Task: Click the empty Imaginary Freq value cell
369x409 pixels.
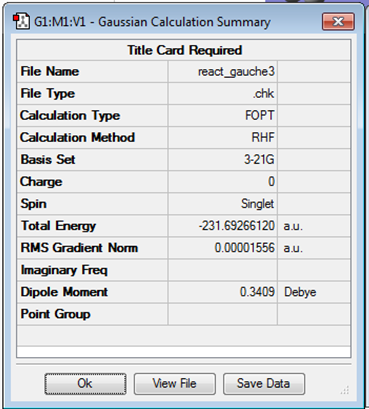Action: pyautogui.click(x=223, y=270)
